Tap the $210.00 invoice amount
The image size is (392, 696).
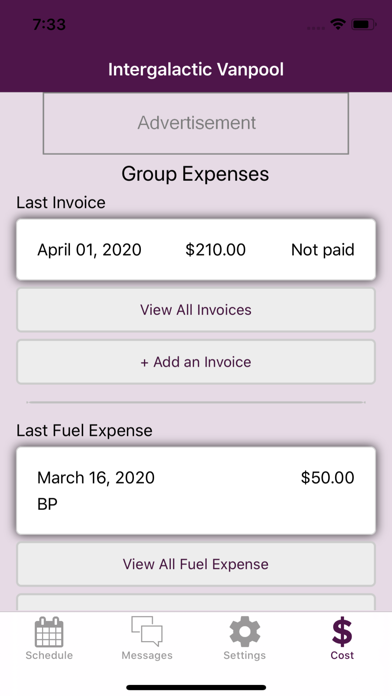tap(215, 249)
